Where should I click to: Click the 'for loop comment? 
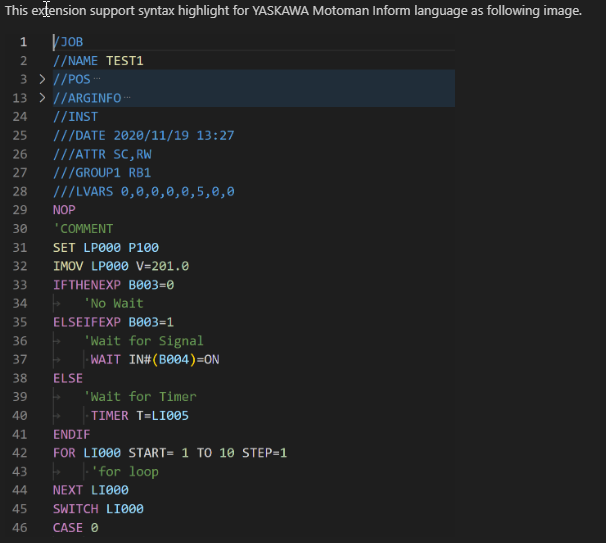[125, 472]
